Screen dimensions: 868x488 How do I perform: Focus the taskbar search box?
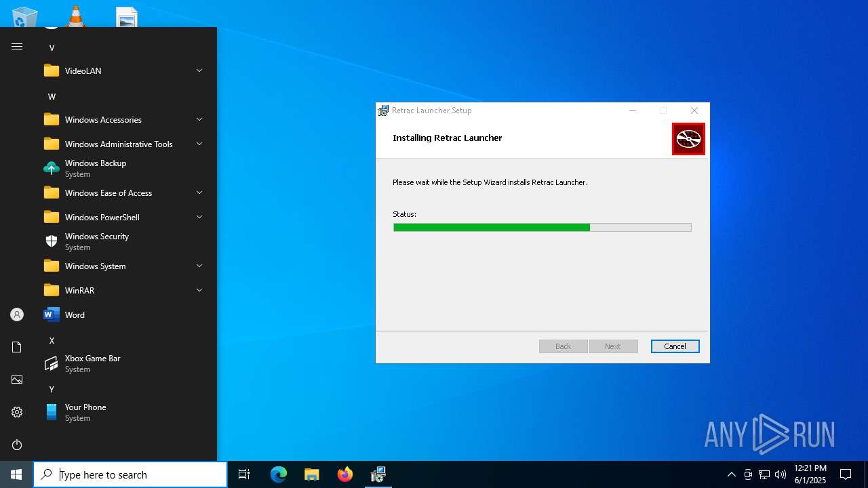130,474
